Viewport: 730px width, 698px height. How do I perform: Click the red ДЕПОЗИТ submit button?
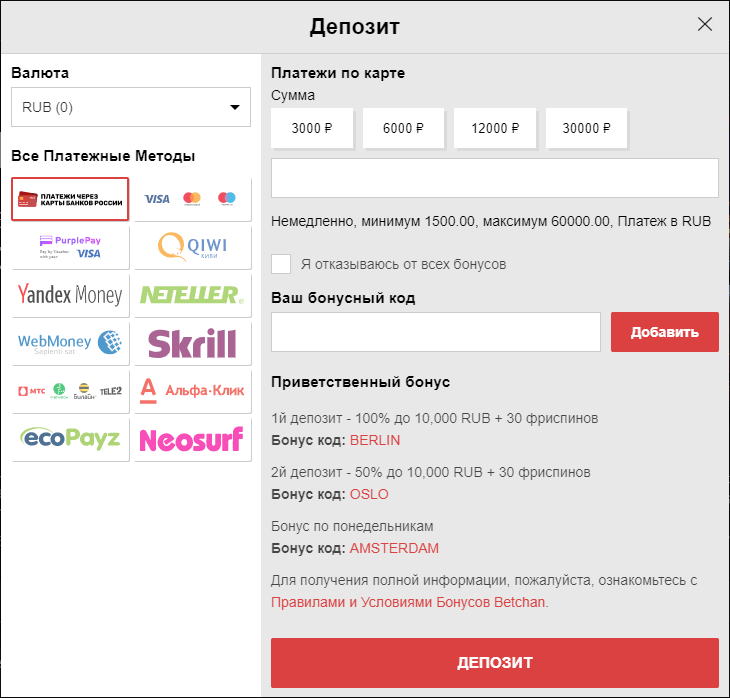495,662
